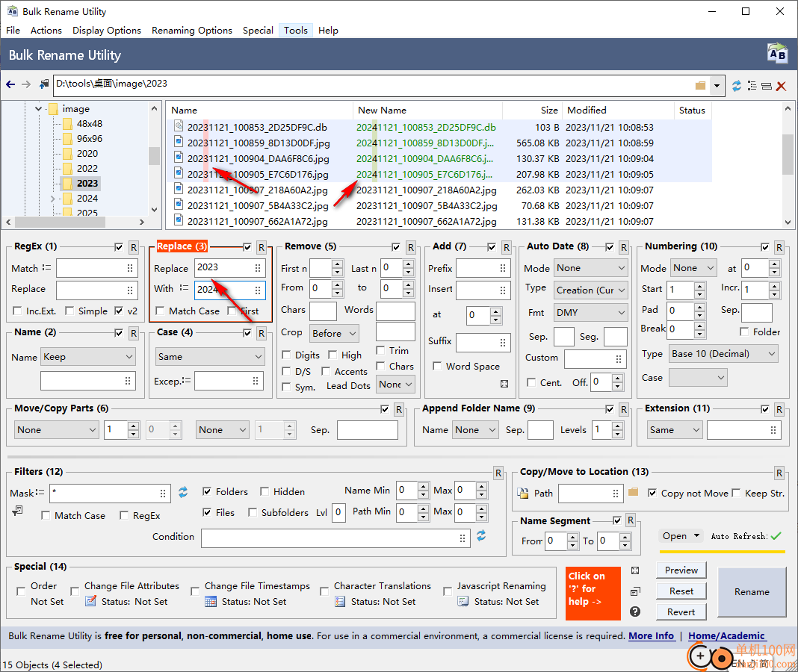Click the refresh icon next to Condition field
798x672 pixels.
(x=481, y=535)
